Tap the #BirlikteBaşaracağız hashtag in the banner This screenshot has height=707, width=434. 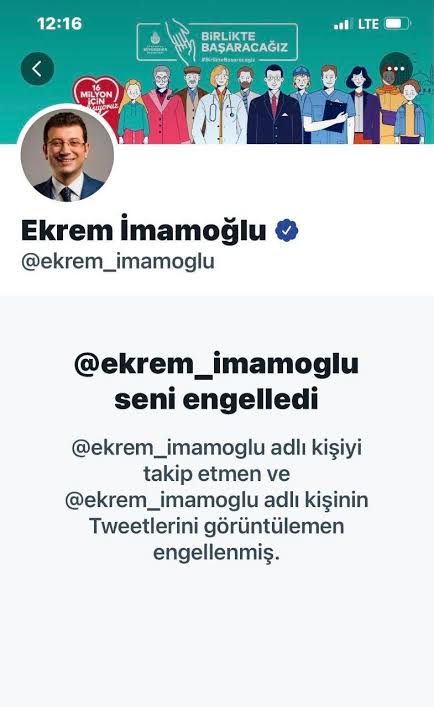click(x=228, y=60)
